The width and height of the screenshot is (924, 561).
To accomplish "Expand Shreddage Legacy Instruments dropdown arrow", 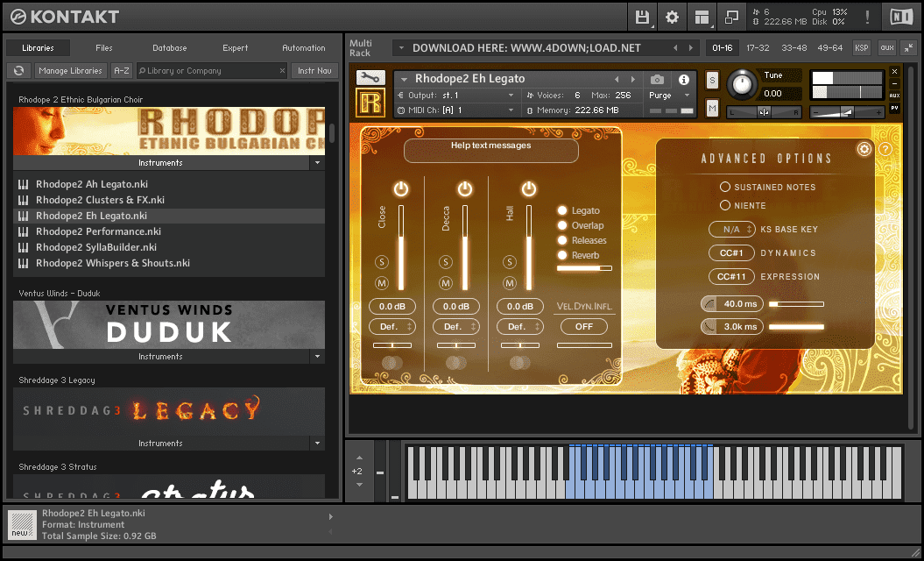I will [317, 443].
